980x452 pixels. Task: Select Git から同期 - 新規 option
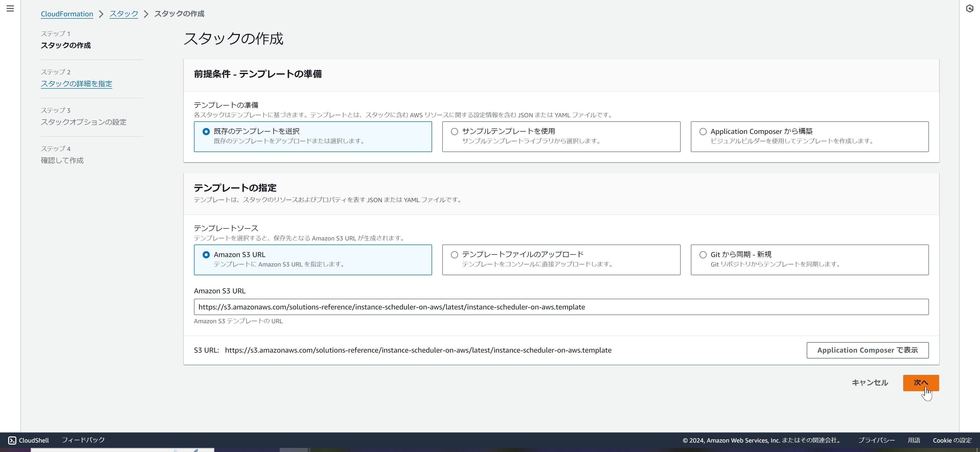(x=702, y=254)
